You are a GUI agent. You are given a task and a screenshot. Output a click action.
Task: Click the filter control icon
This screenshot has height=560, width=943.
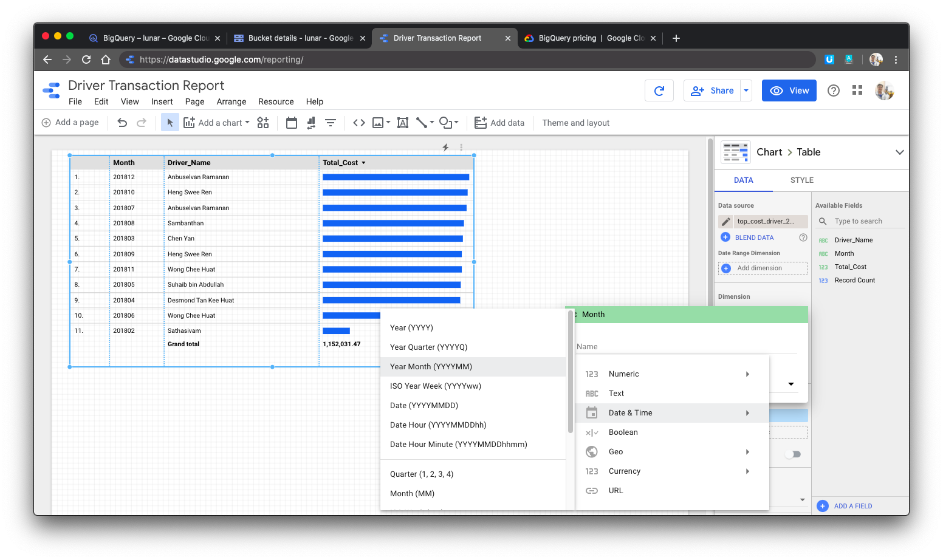330,122
